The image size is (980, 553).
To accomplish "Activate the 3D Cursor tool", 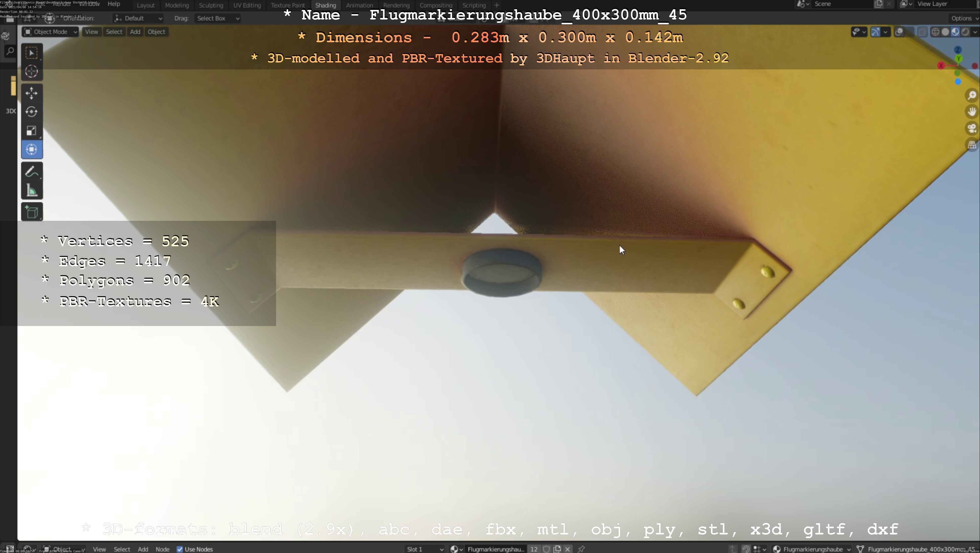I will point(32,71).
